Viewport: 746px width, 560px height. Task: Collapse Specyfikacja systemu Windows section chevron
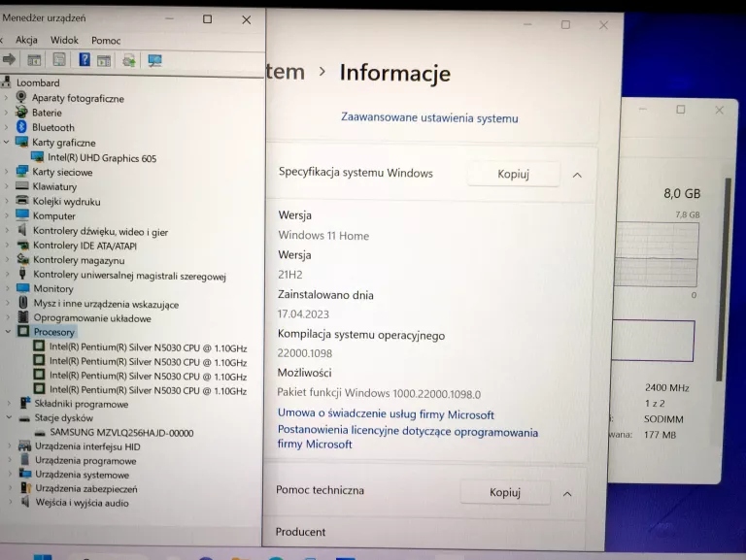pyautogui.click(x=577, y=175)
